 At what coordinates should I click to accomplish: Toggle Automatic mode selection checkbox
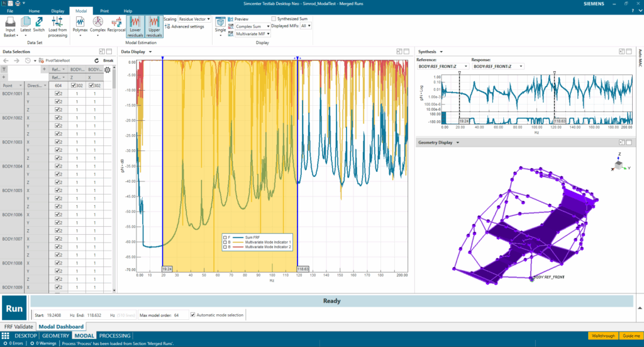(192, 315)
